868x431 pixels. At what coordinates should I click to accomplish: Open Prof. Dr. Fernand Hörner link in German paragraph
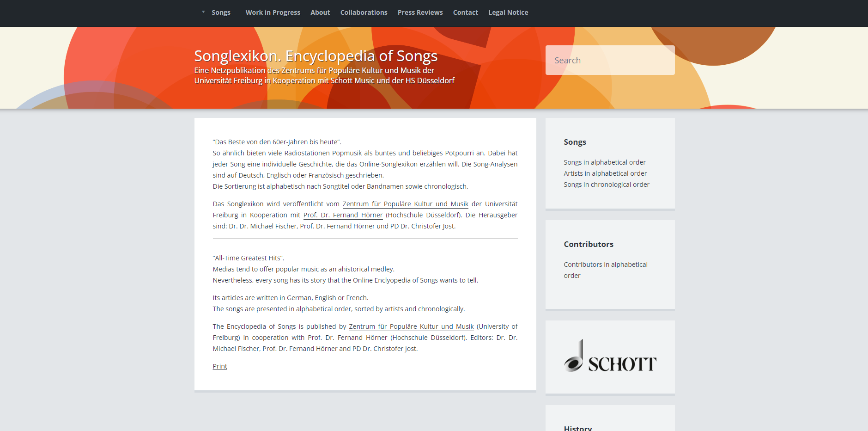[343, 215]
